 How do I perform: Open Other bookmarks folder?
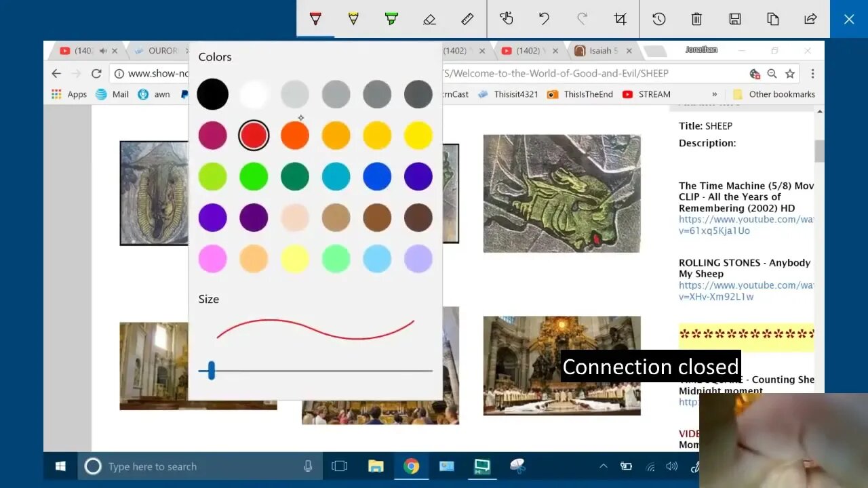coord(774,94)
